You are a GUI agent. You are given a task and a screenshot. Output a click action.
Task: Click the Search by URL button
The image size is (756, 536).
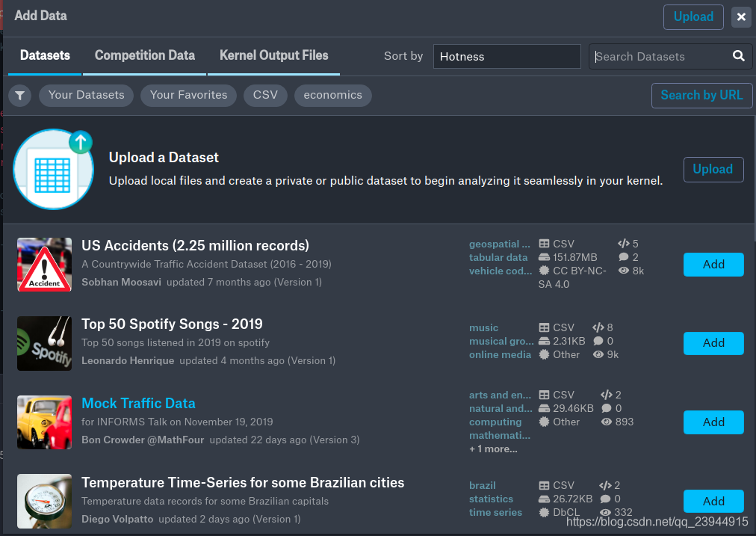coord(701,95)
